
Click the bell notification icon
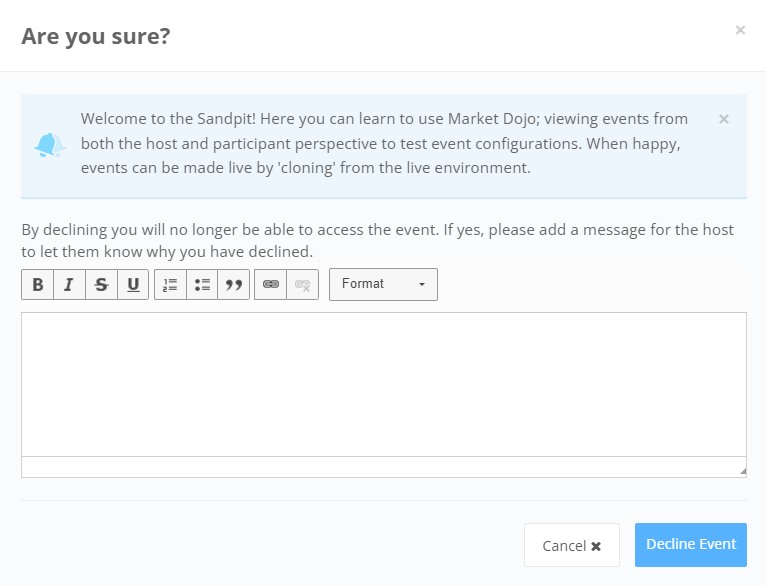pyautogui.click(x=49, y=145)
